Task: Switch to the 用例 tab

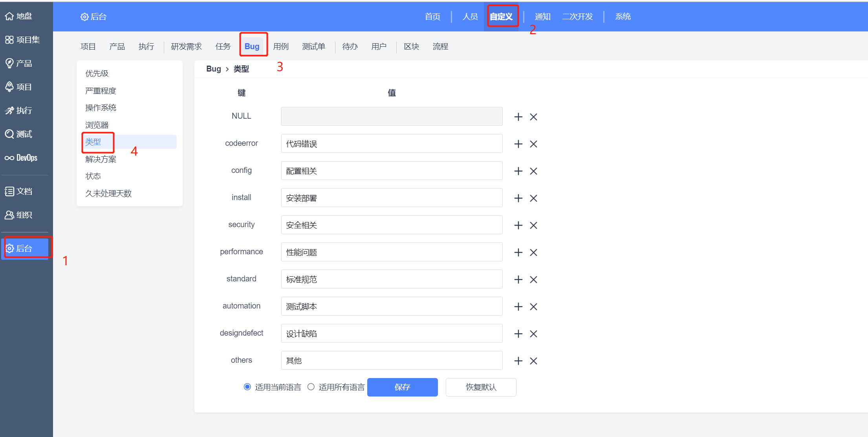Action: (x=281, y=46)
